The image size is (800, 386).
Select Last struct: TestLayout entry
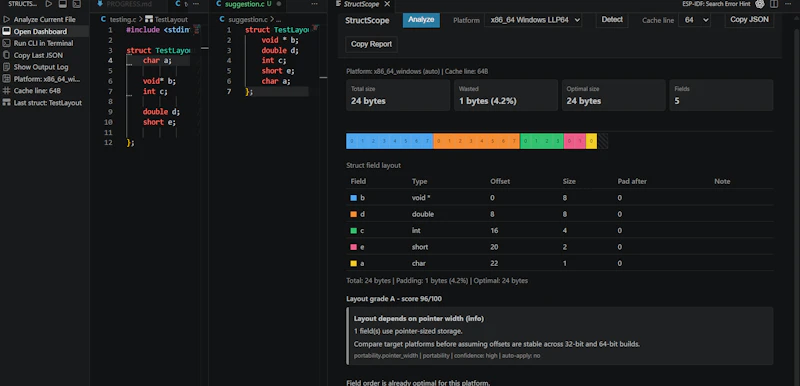tap(44, 102)
